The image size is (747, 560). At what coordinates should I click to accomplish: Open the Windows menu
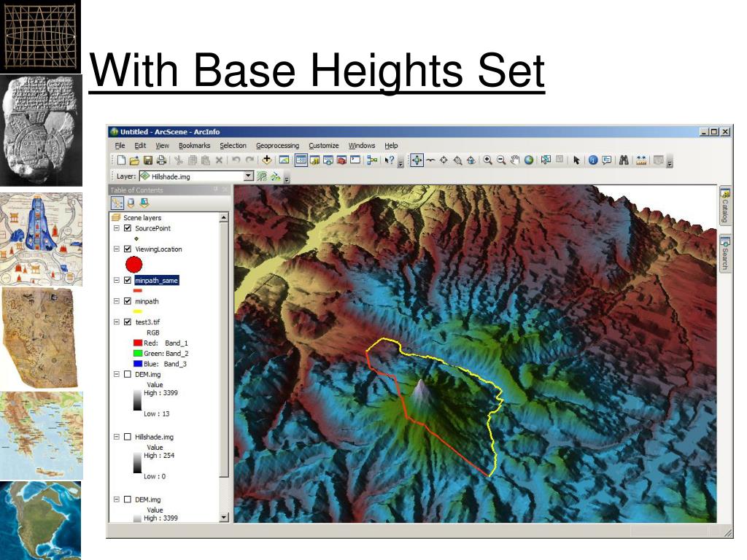tap(362, 145)
